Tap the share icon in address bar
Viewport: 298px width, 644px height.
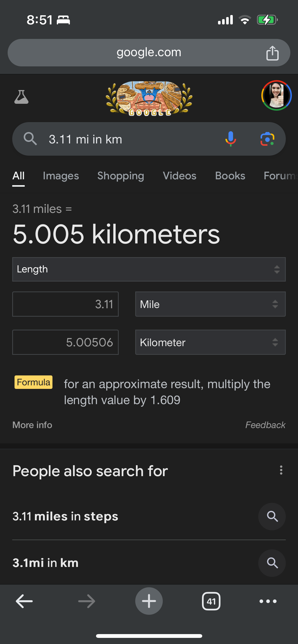coord(272,53)
